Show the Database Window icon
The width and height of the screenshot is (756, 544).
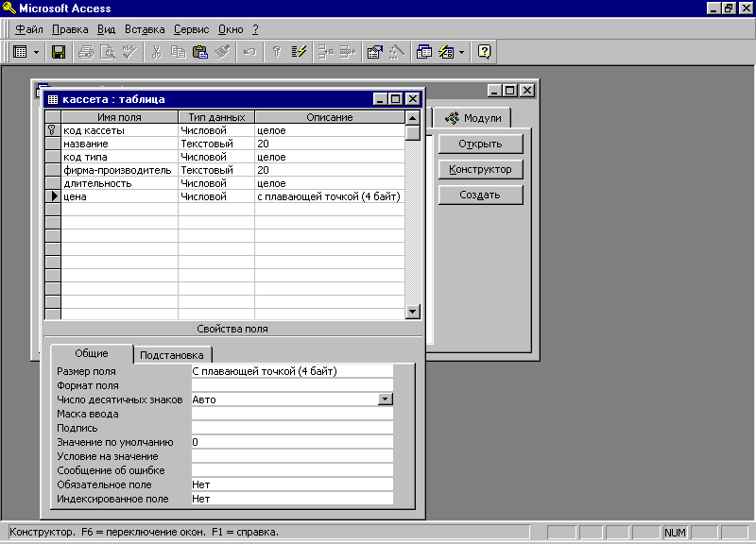pos(423,52)
